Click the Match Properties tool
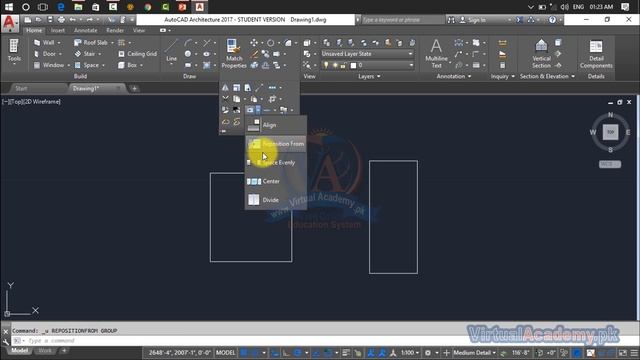Image resolution: width=640 pixels, height=360 pixels. (x=234, y=53)
